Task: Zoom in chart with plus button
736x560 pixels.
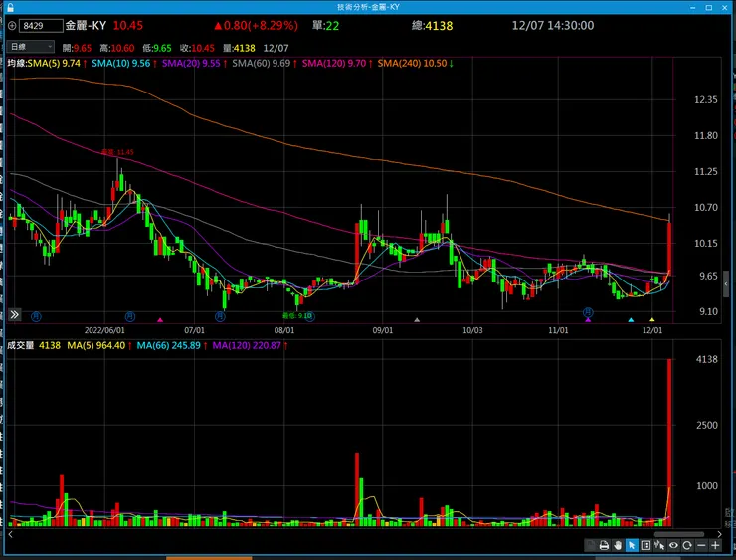Action: point(715,545)
